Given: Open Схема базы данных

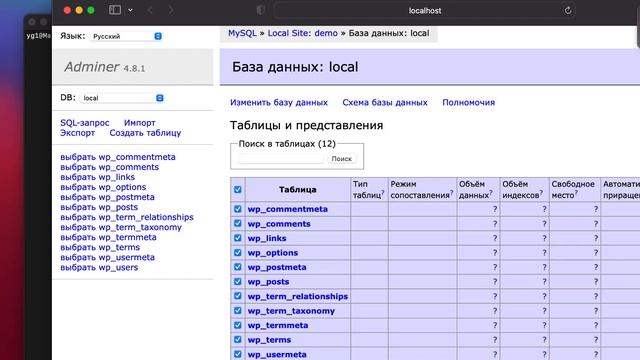Looking at the screenshot, I should coord(385,102).
